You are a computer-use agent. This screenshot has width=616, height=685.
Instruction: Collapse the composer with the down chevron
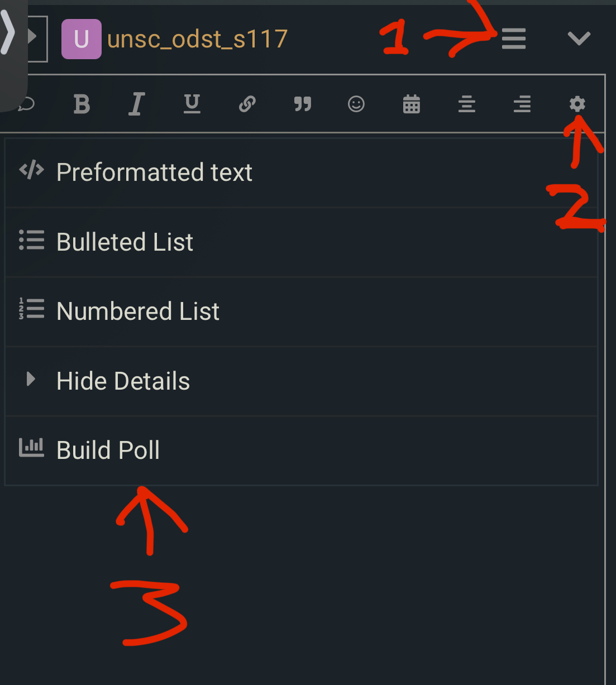click(x=579, y=39)
